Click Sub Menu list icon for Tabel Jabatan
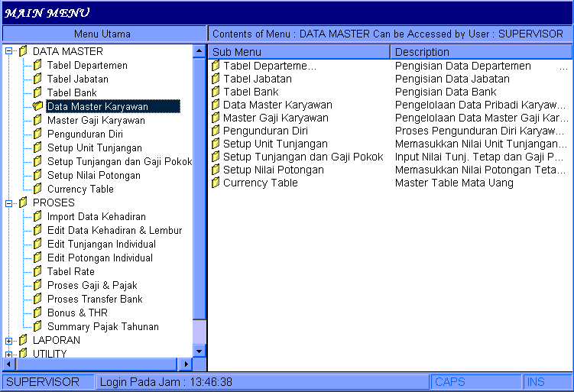The image size is (574, 392). tap(216, 79)
